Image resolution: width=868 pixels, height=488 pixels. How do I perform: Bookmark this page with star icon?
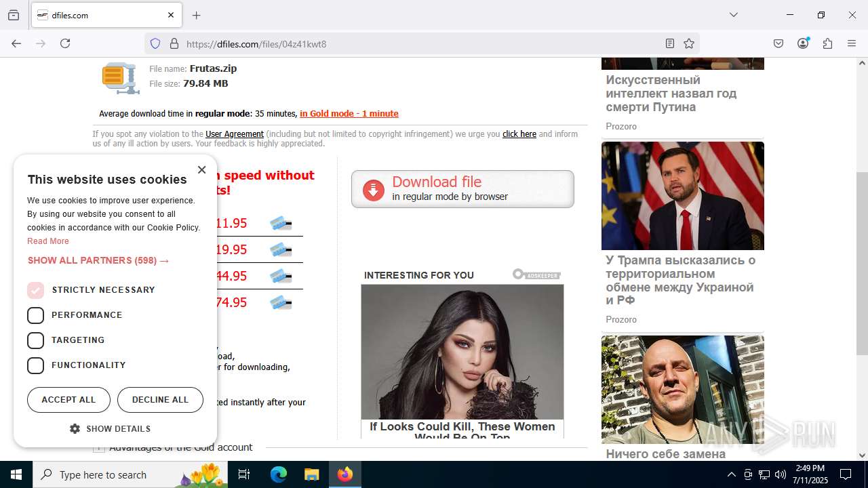[x=689, y=43]
